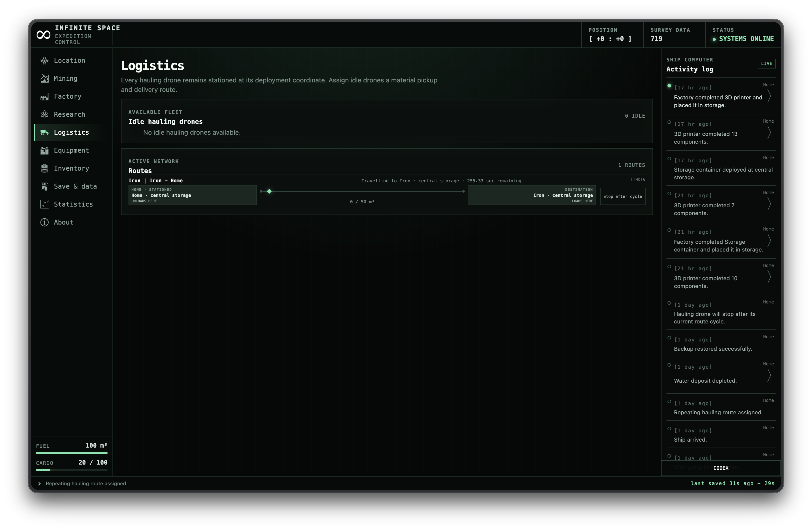Select the Home central storage route card
Screen dimensions: 812x530
pos(192,195)
